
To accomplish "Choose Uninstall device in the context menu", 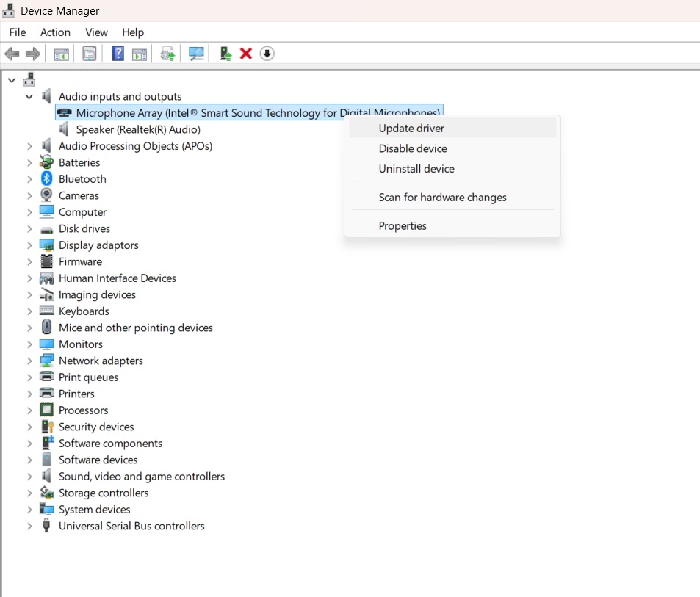I will coord(416,169).
